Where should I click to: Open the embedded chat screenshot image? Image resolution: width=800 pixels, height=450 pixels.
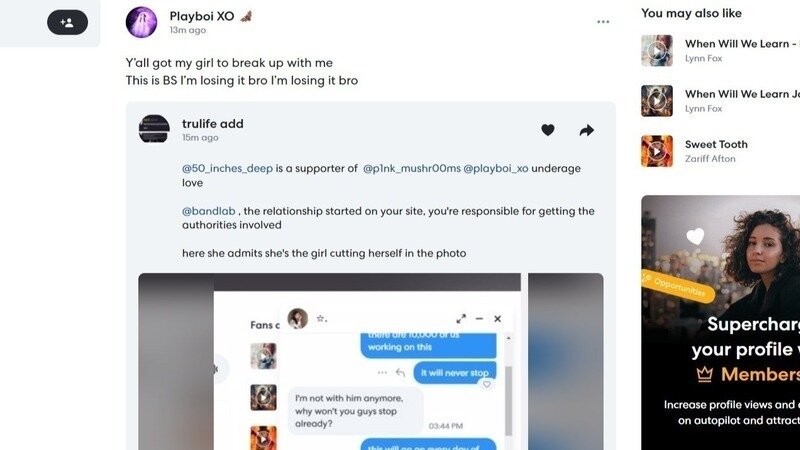(370, 361)
